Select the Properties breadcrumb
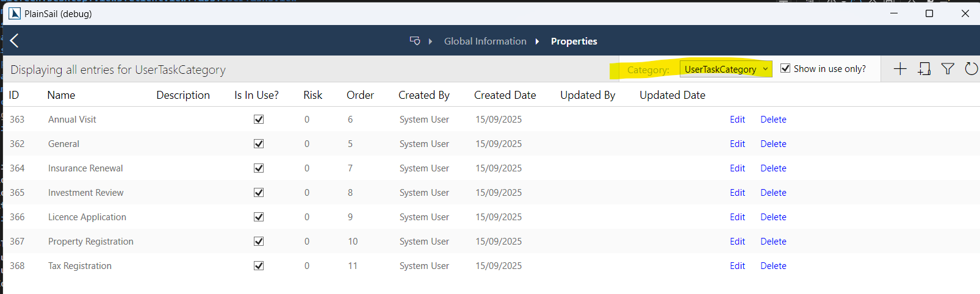Viewport: 980px width, 294px height. point(574,41)
